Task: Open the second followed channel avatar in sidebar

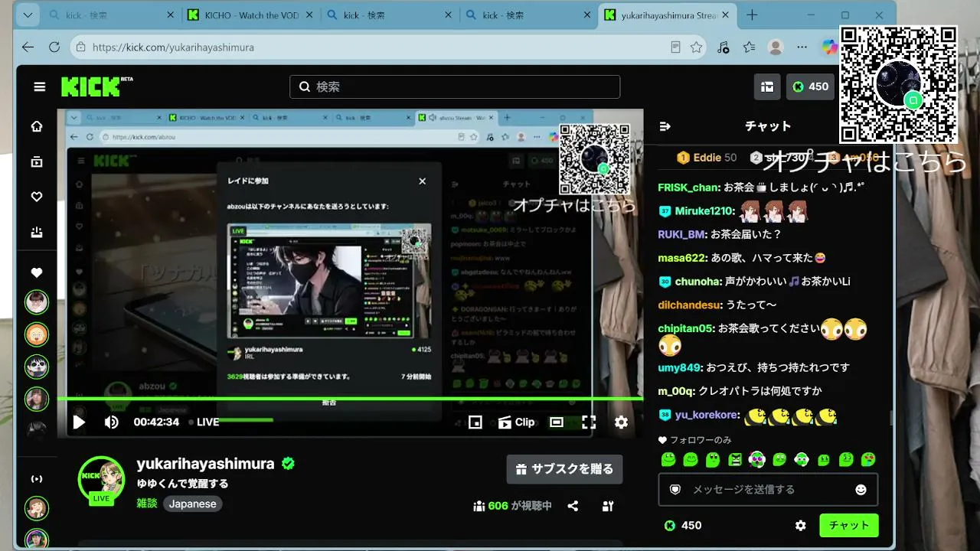Action: (x=36, y=334)
